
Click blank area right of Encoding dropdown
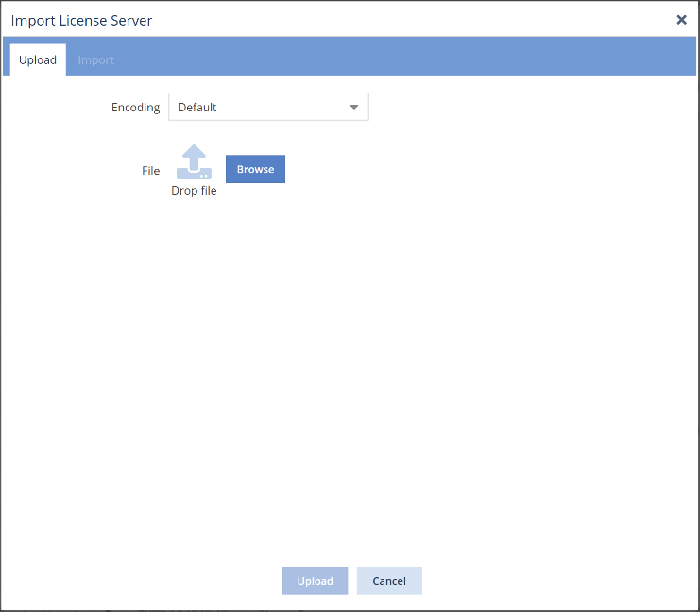pos(520,107)
